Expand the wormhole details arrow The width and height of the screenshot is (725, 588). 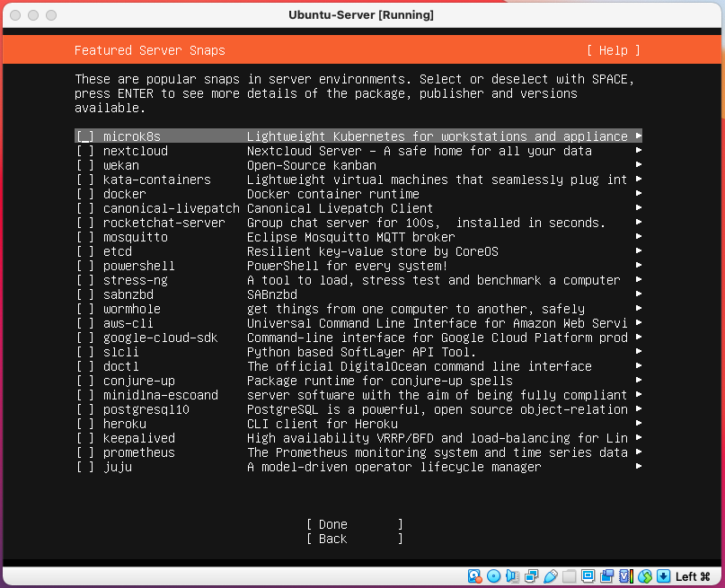click(639, 308)
